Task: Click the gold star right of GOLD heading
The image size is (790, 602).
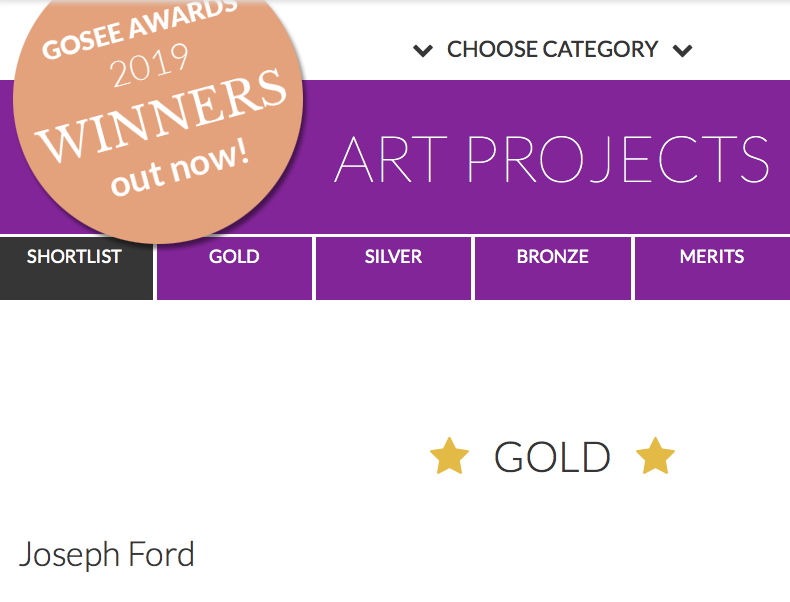Action: coord(655,457)
